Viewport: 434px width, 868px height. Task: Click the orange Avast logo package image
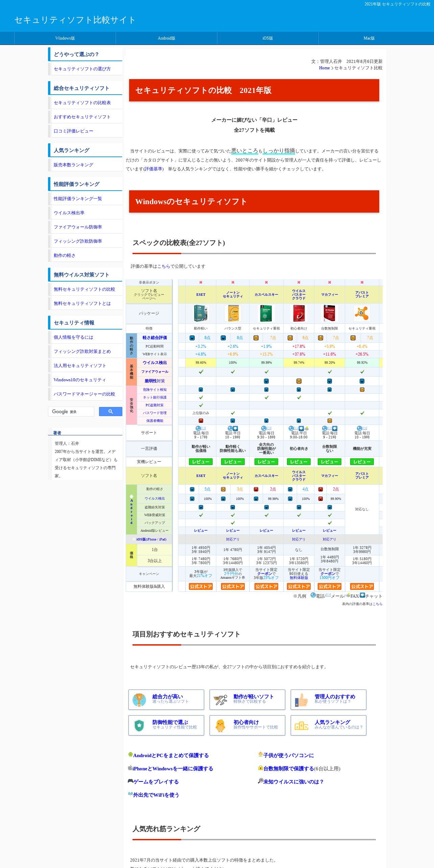tap(362, 313)
